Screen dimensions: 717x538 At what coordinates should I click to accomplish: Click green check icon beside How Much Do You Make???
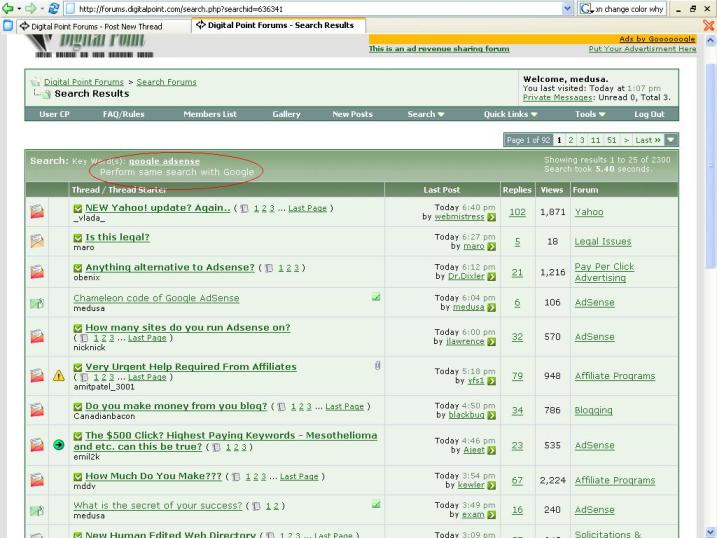coord(78,477)
